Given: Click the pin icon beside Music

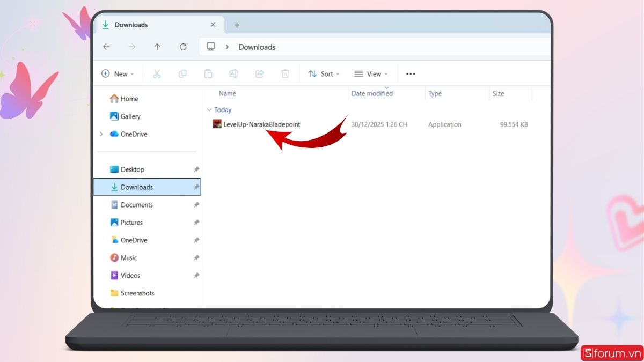Looking at the screenshot, I should coord(196,258).
